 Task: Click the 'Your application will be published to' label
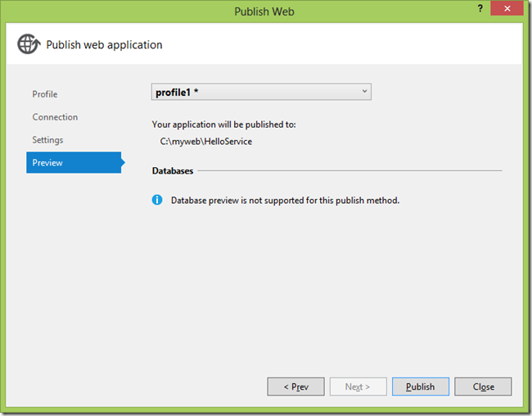tap(224, 124)
